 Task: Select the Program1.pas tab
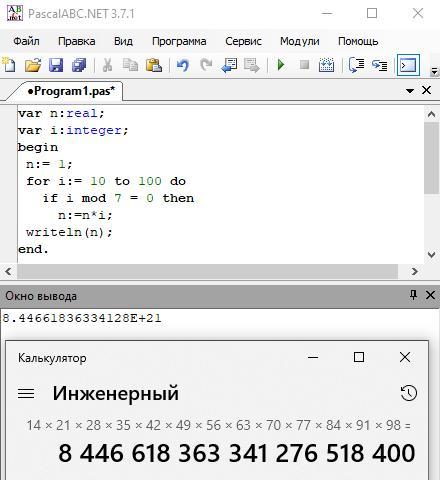pyautogui.click(x=71, y=91)
